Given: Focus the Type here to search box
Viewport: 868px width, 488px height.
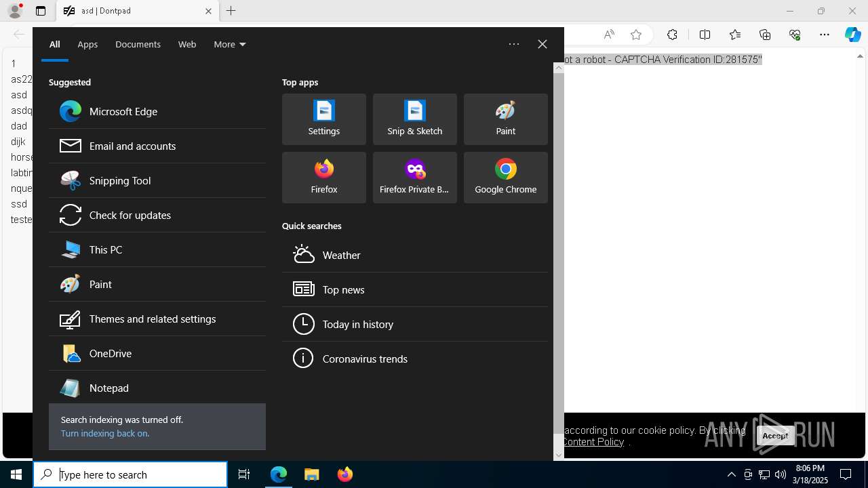Looking at the screenshot, I should [130, 474].
